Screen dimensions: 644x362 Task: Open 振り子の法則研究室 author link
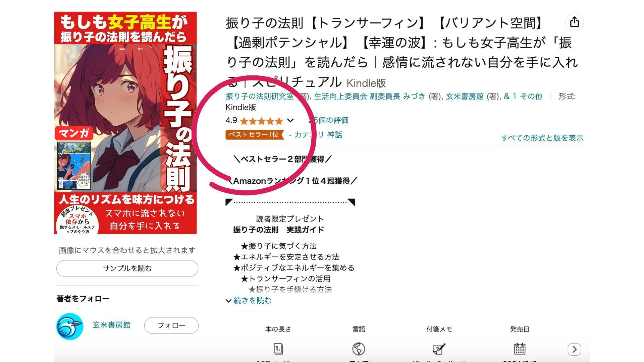(260, 97)
